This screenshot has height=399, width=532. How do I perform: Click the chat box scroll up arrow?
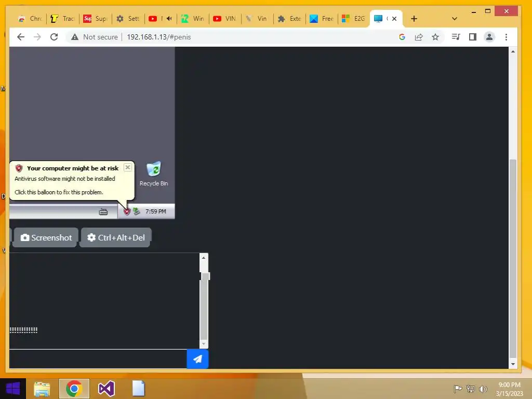204,258
